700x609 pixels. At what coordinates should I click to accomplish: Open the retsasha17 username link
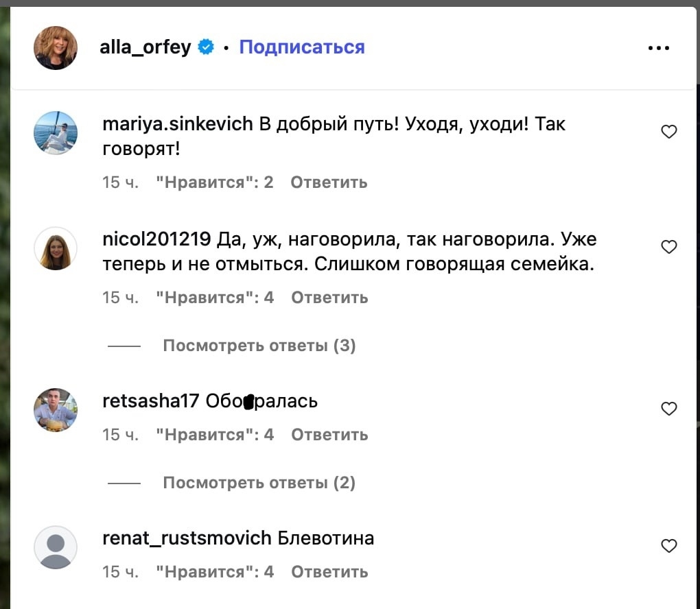point(150,401)
